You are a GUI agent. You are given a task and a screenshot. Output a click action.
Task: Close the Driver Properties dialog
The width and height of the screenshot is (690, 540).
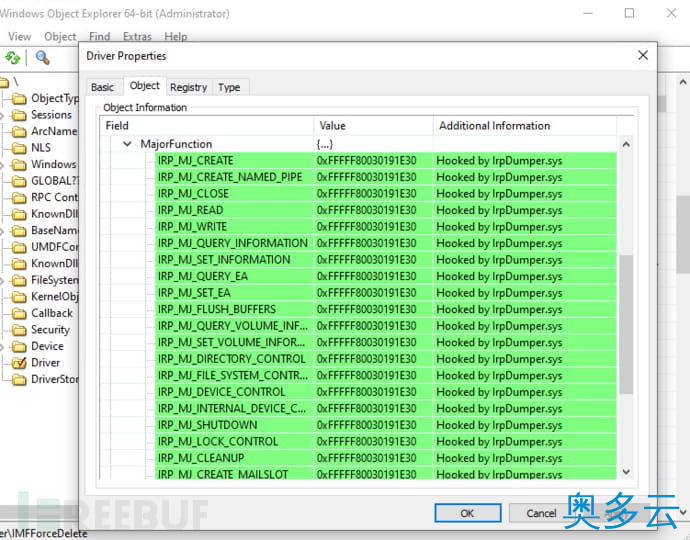coord(642,55)
